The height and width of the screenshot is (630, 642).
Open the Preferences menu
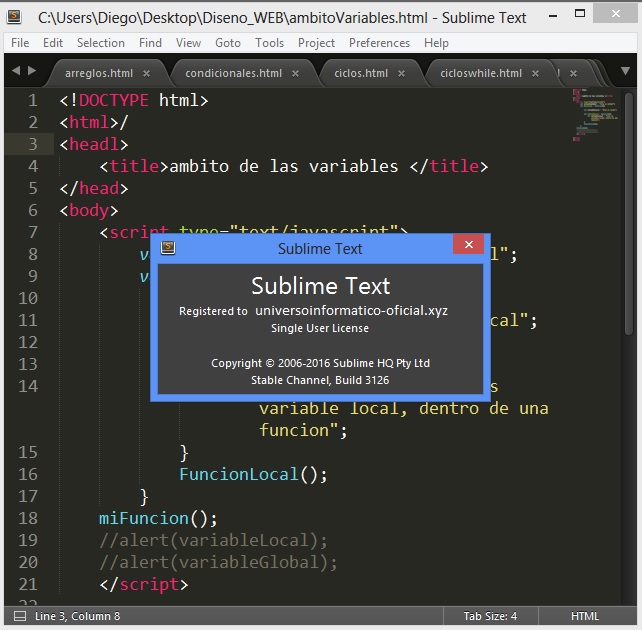379,43
